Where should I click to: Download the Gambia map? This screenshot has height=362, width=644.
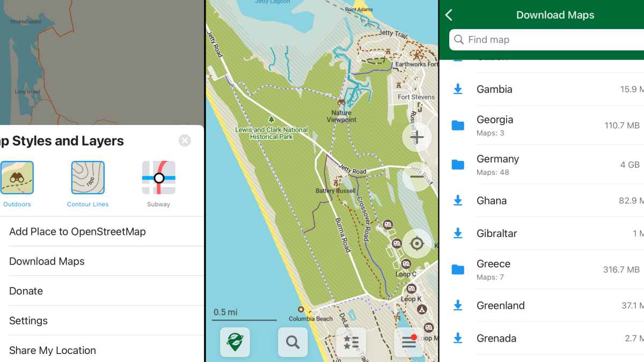click(458, 89)
